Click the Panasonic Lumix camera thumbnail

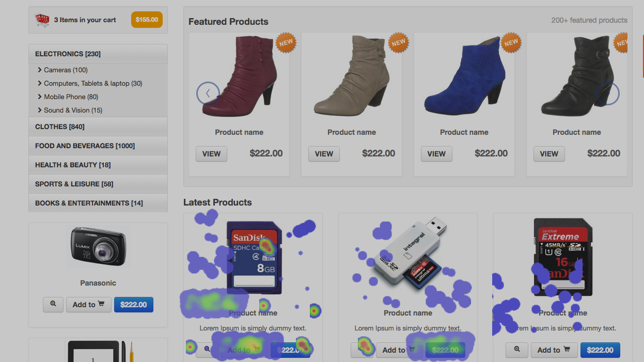[98, 247]
